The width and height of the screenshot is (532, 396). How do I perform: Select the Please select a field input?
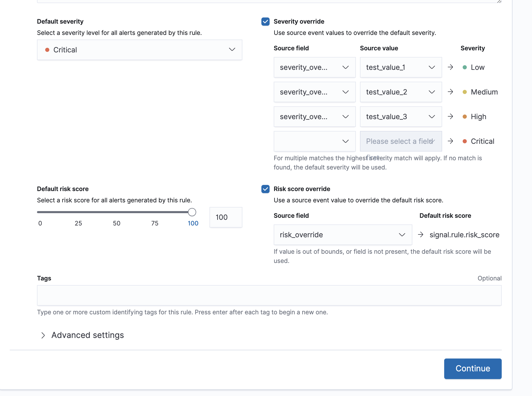pos(401,141)
